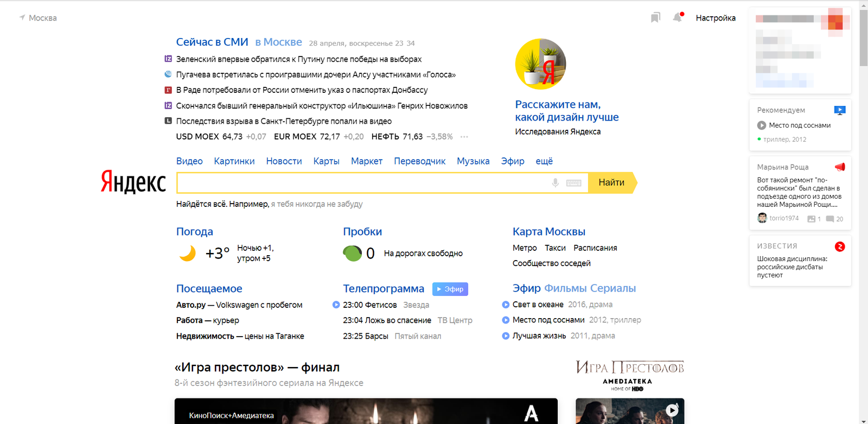Click the play icon next to 23:00 Фетисов
Screen dimensions: 868x424
pyautogui.click(x=336, y=305)
